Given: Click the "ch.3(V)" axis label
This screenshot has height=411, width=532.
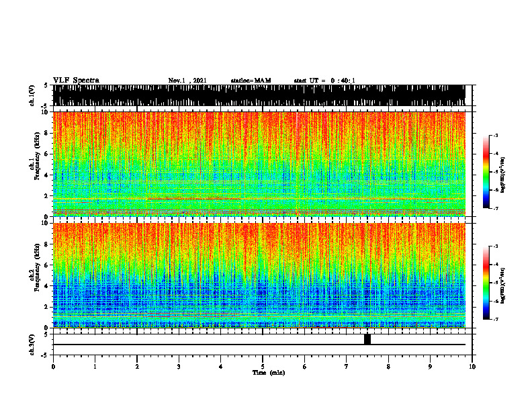Looking at the screenshot, I should pyautogui.click(x=32, y=345).
